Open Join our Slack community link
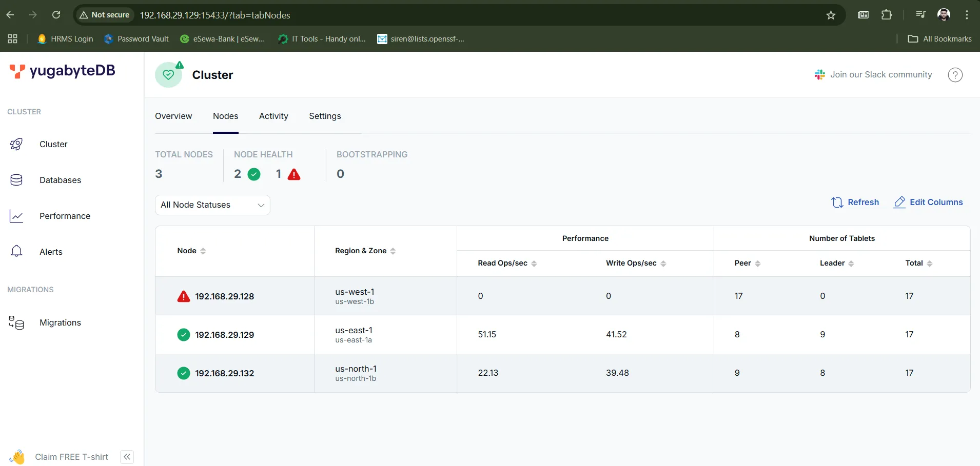Image resolution: width=980 pixels, height=466 pixels. pyautogui.click(x=881, y=75)
